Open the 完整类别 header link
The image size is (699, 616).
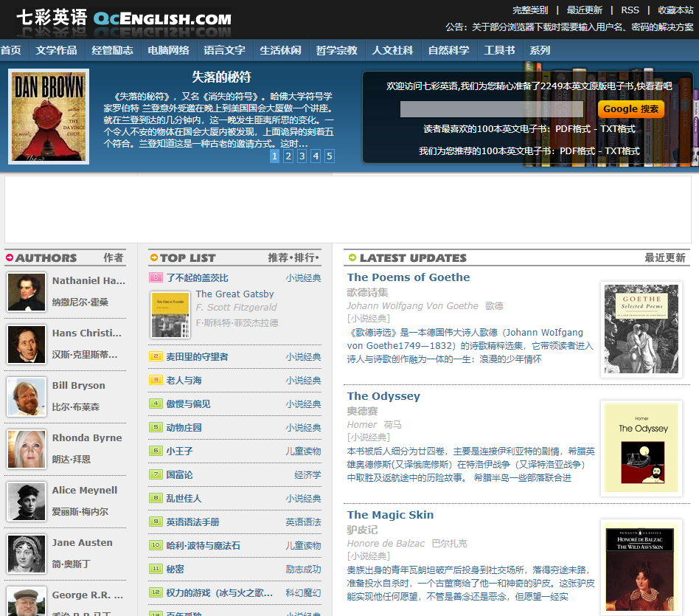click(530, 10)
